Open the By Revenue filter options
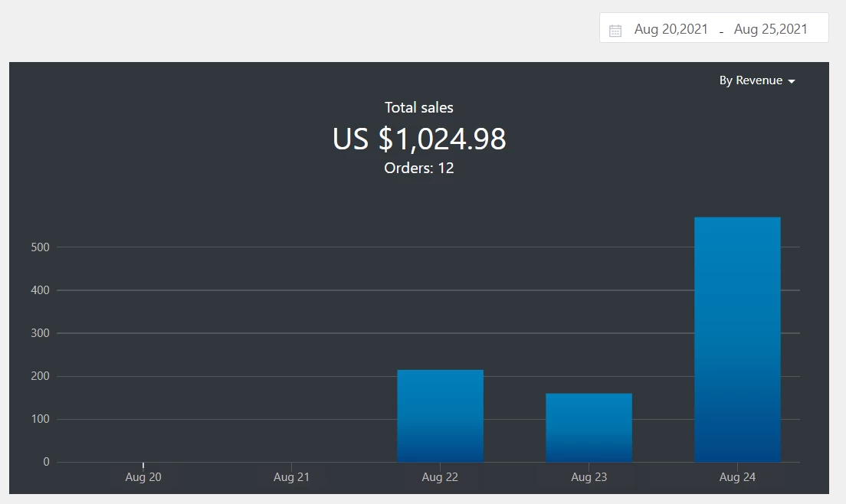 pos(757,80)
